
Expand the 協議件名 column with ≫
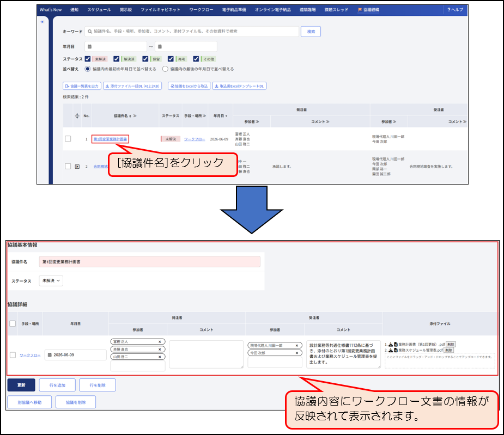(x=135, y=115)
